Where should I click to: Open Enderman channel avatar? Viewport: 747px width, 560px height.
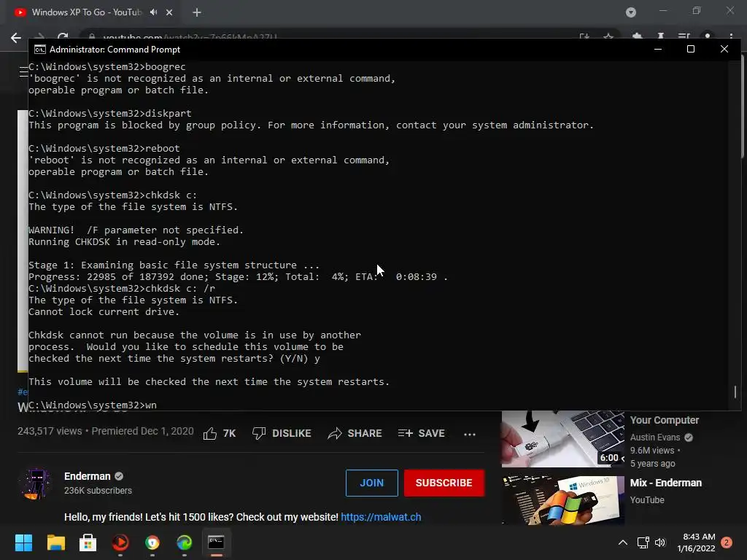[36, 483]
